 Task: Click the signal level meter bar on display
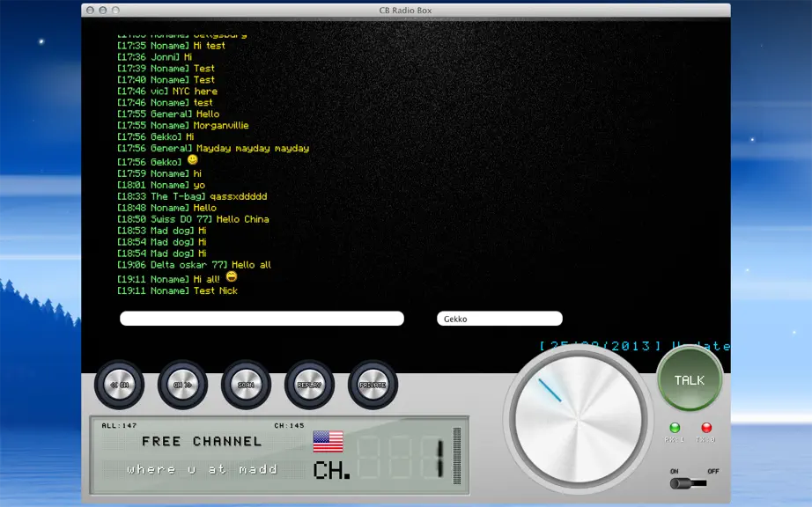click(457, 455)
